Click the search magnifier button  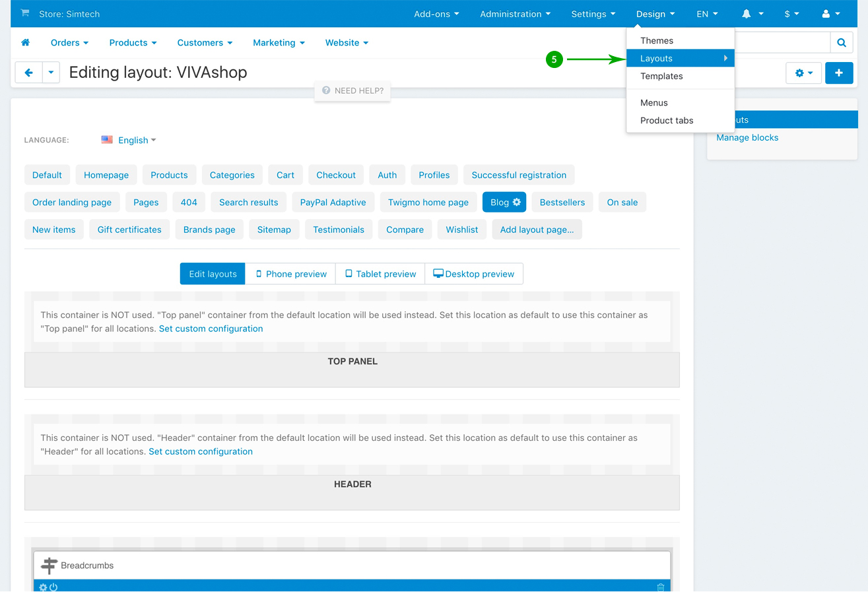[x=841, y=43]
